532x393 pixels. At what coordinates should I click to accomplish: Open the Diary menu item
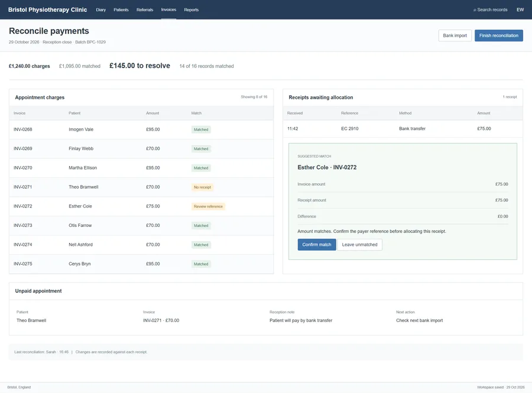tap(100, 10)
